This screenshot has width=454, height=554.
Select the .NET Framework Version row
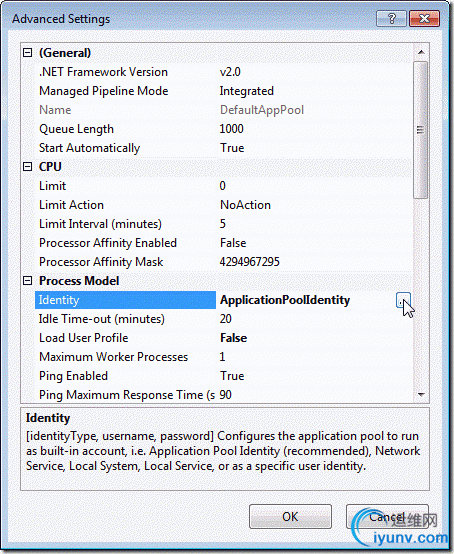pyautogui.click(x=224, y=72)
